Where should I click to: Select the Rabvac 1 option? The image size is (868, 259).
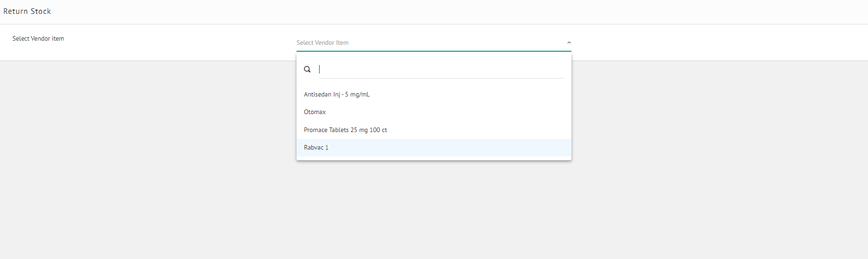click(434, 148)
